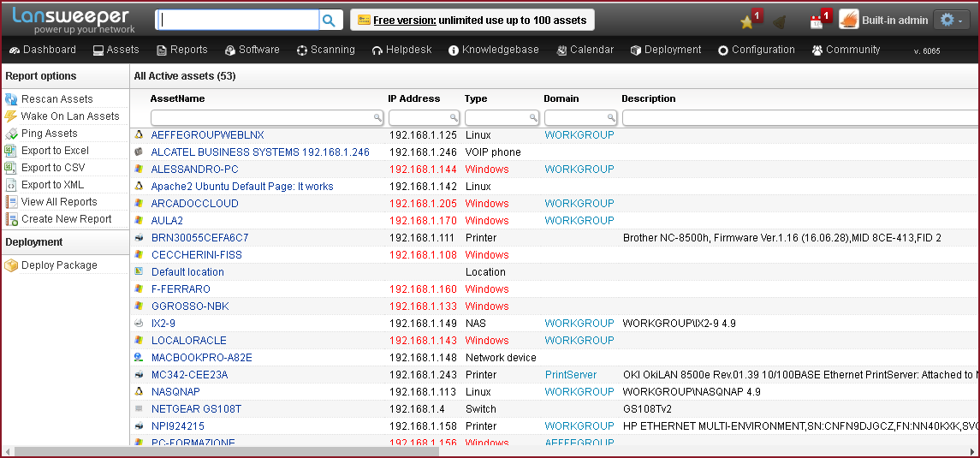Click the search magnifier button

click(x=329, y=20)
